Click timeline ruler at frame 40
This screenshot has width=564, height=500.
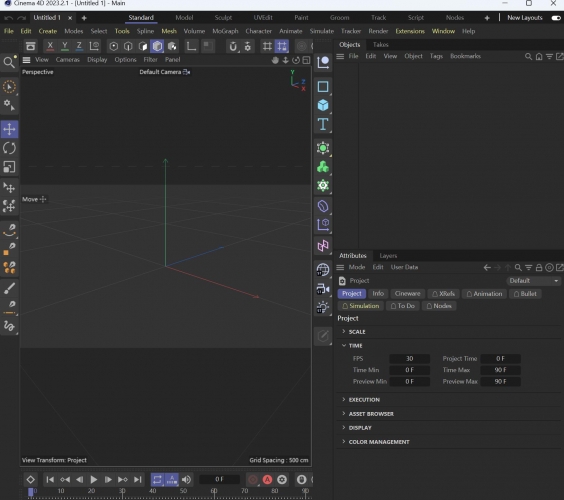point(153,491)
